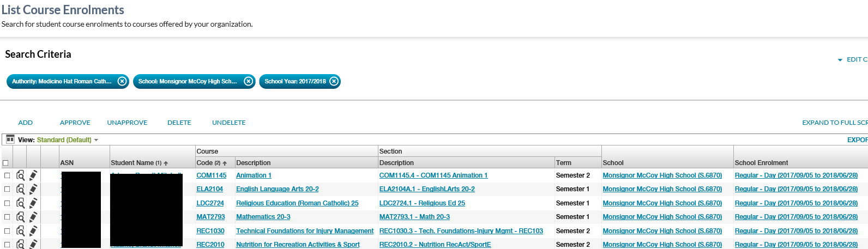Screen dimensions: 868x249
Task: Edit the MAT2793 enrolment with its pencil icon
Action: tap(33, 217)
